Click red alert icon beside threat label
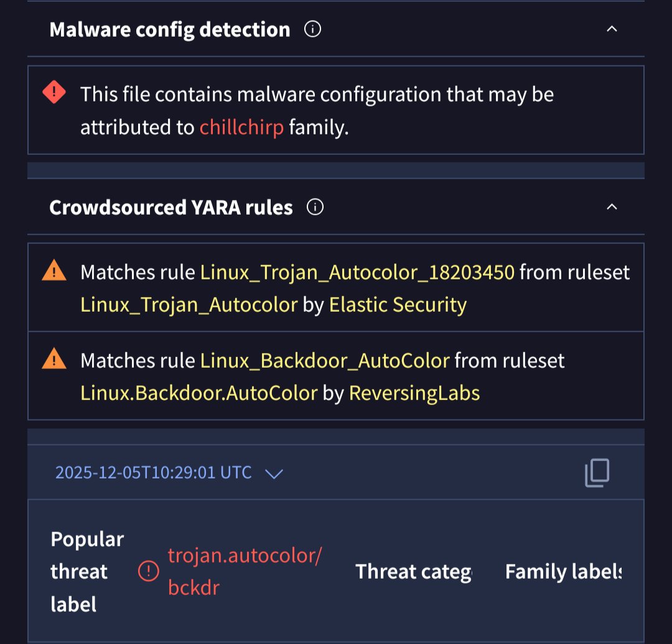The image size is (672, 644). (x=148, y=571)
